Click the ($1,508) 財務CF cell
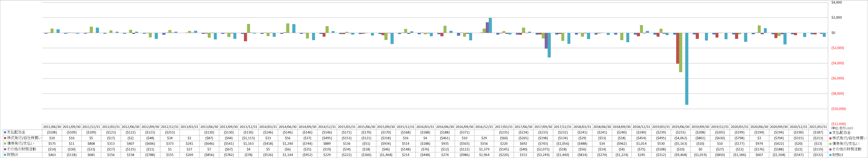This screenshot has height=158, width=868. (779, 155)
